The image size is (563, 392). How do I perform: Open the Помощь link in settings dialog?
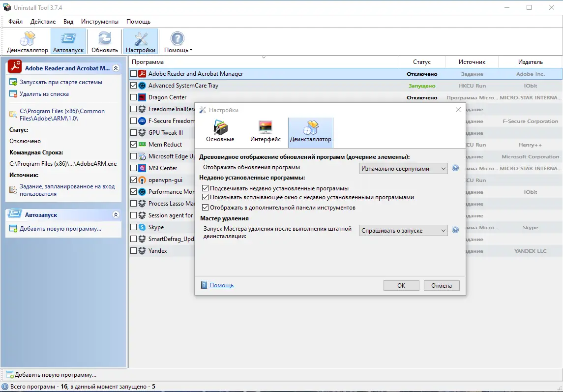222,285
